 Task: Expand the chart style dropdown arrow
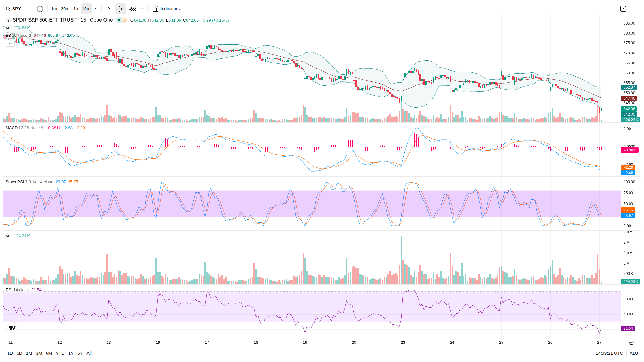[x=142, y=9]
